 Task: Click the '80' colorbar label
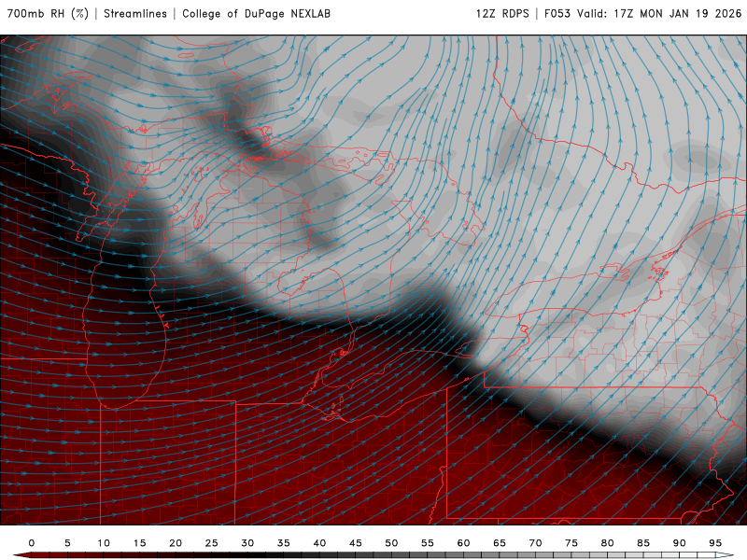608,543
